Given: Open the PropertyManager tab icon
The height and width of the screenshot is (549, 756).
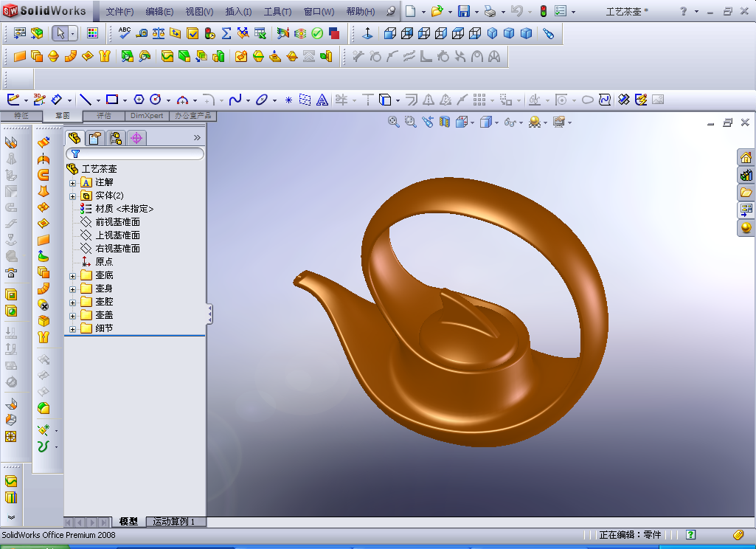Looking at the screenshot, I should (95, 139).
